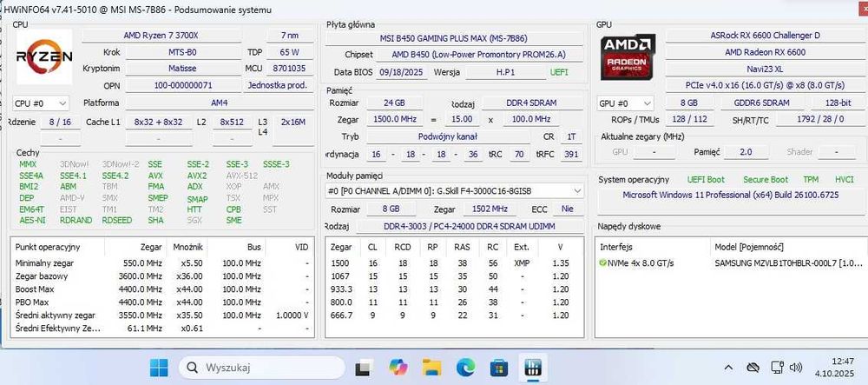Open Microsoft Store from the taskbar
Viewport: 868px width, 385px height.
[499, 368]
